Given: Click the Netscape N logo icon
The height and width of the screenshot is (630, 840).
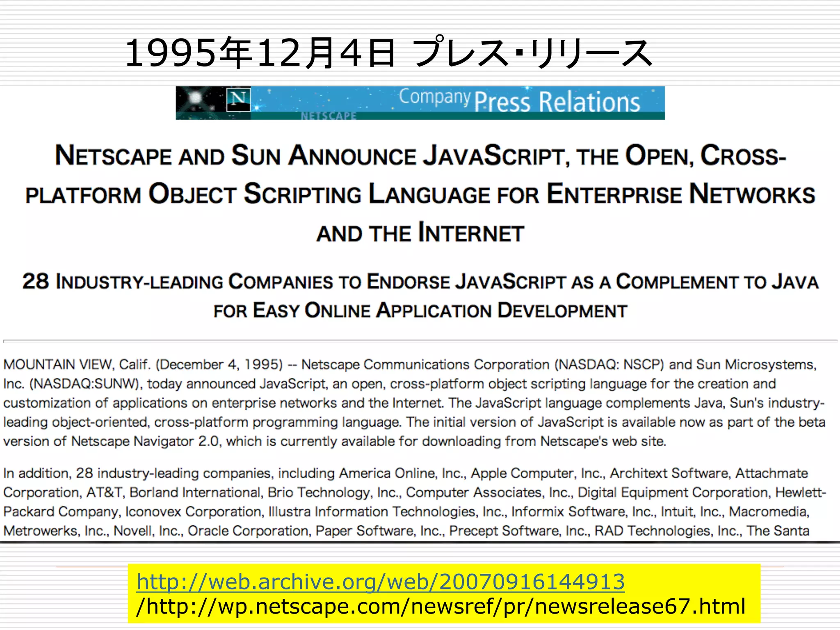Looking at the screenshot, I should coord(238,99).
